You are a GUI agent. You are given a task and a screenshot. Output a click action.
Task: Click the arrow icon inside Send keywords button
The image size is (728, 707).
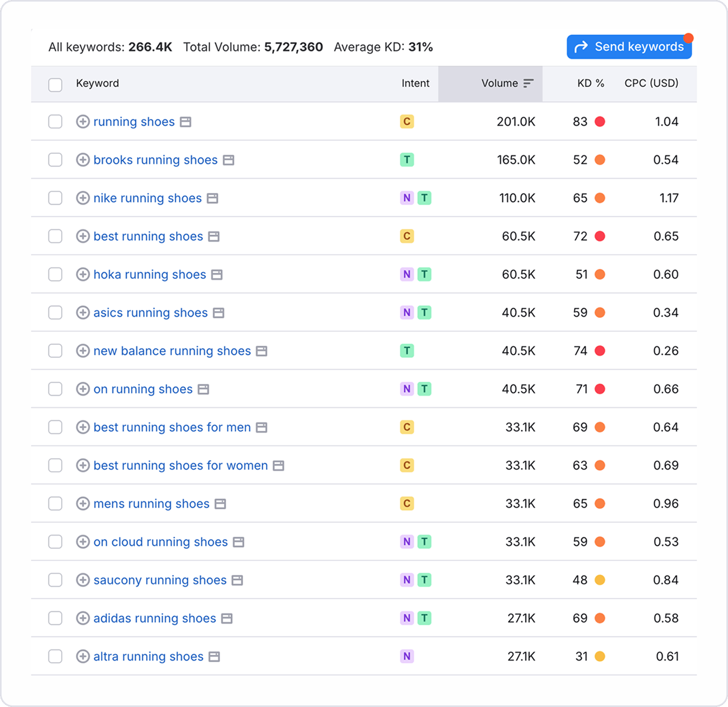pos(581,46)
